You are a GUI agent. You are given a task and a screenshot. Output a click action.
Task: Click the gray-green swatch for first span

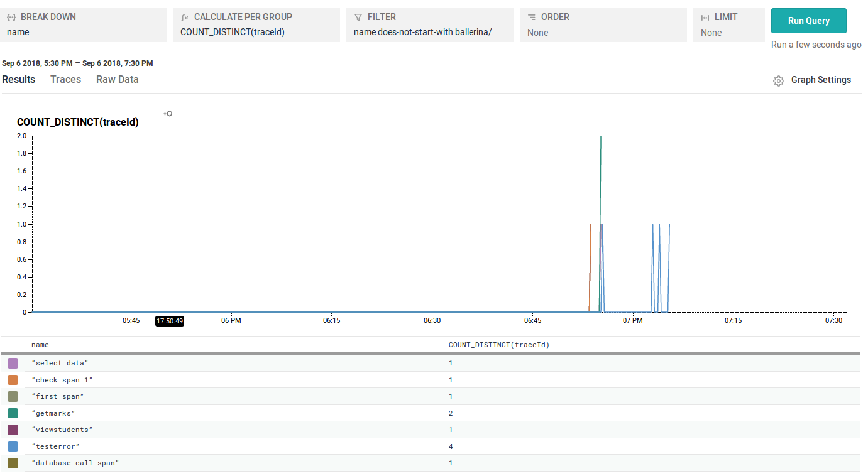click(13, 396)
